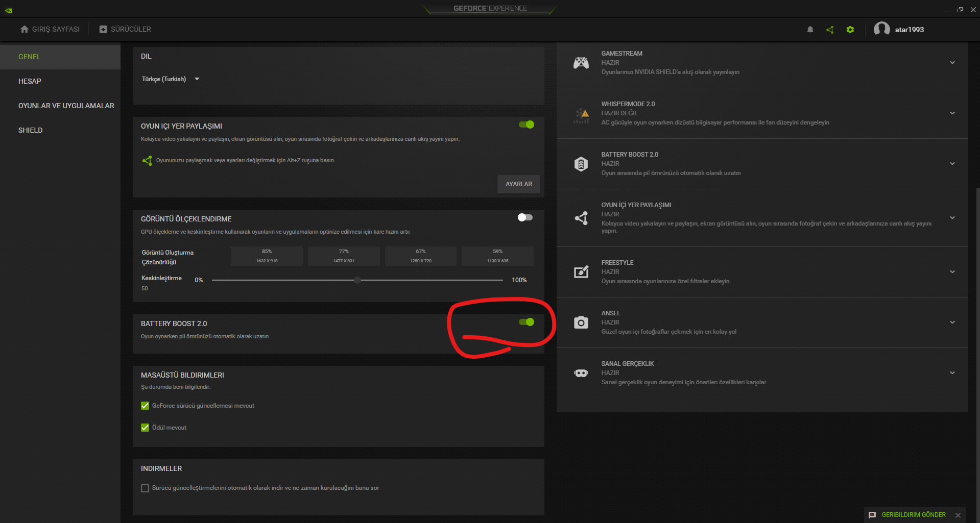This screenshot has height=523, width=980.
Task: Enable Görüntü Ölçeklendirme toggle
Action: point(525,217)
